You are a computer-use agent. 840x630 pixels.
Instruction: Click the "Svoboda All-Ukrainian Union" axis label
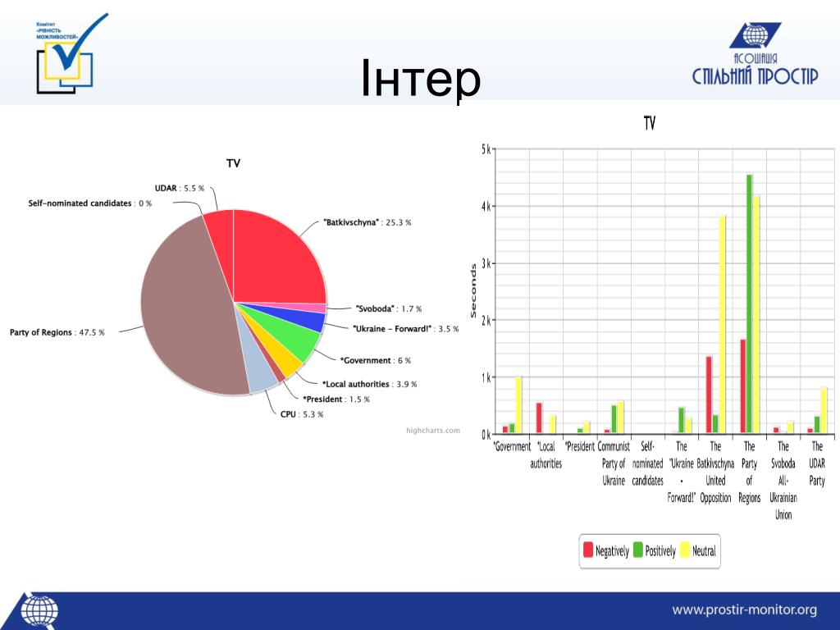[x=783, y=481]
